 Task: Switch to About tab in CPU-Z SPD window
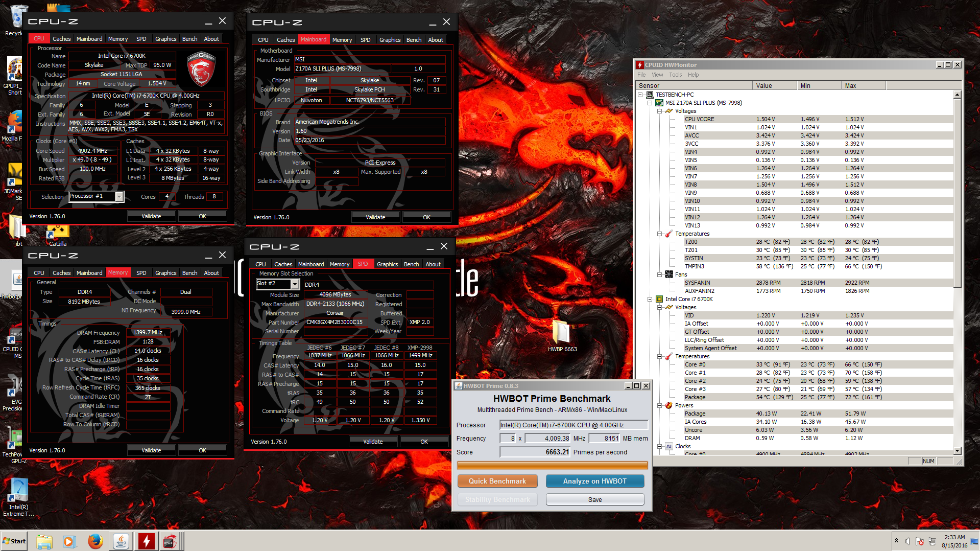coord(433,264)
